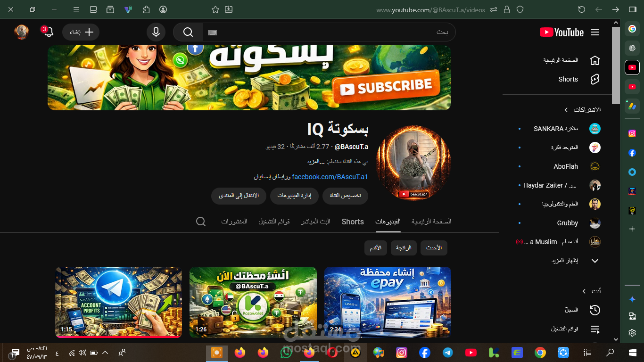Start voice search with the microphone
The image size is (644, 362).
[x=156, y=32]
